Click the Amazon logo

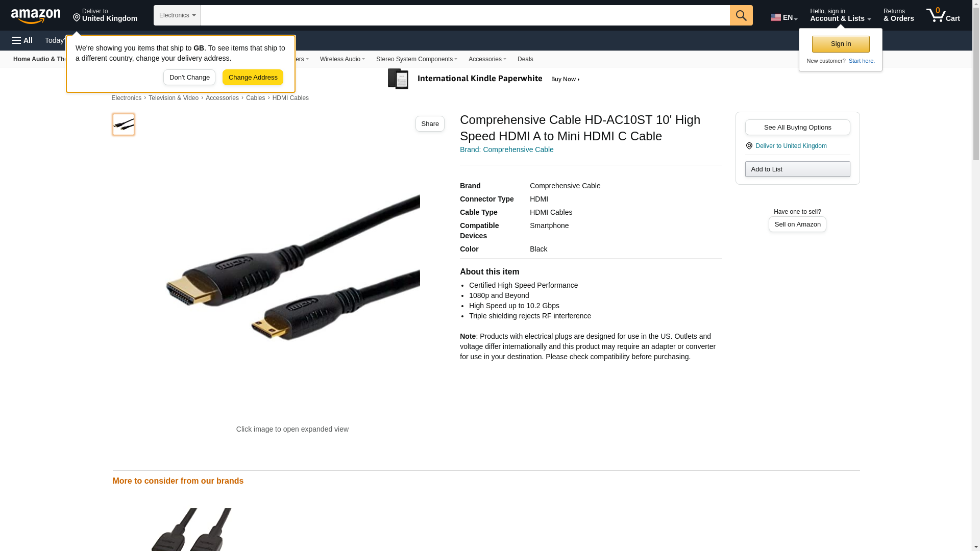(x=36, y=16)
